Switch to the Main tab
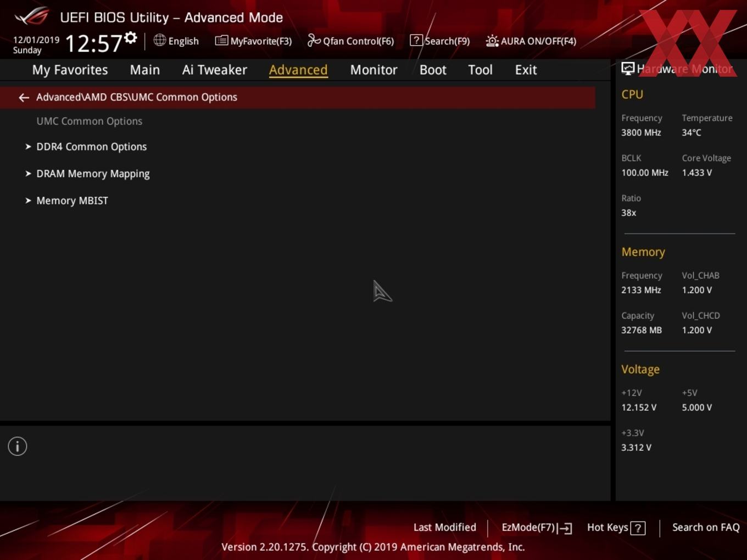 (145, 70)
